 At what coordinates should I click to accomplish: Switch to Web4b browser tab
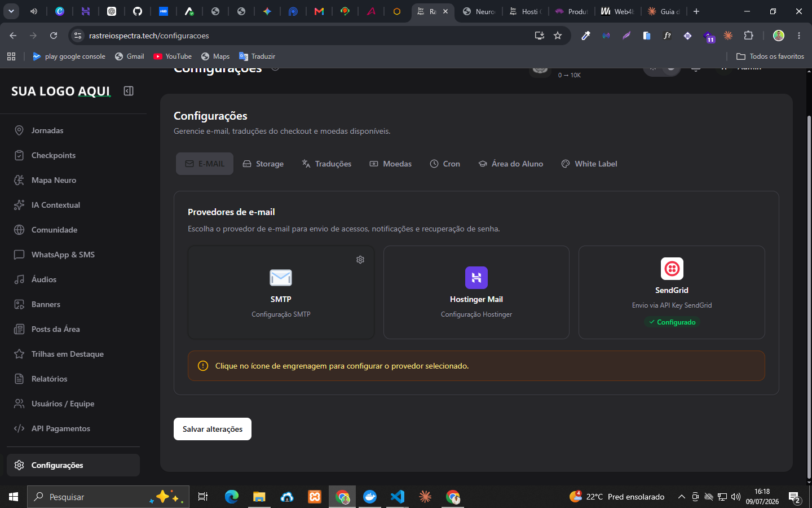(x=617, y=11)
